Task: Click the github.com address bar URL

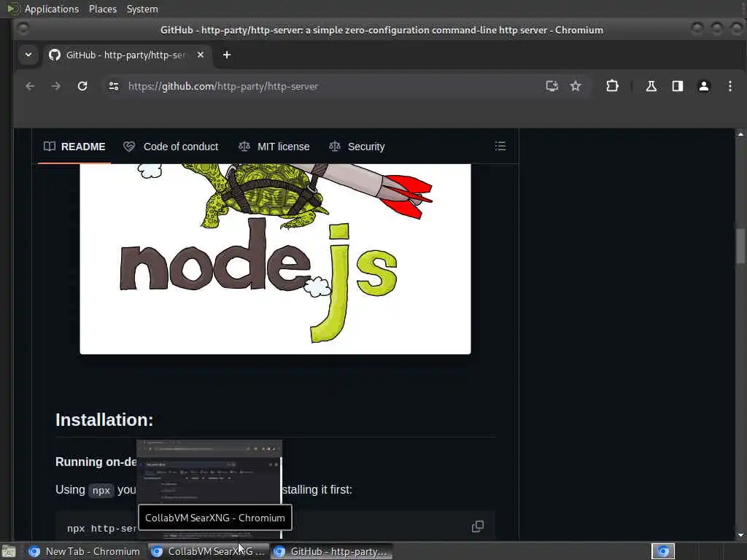Action: point(223,86)
